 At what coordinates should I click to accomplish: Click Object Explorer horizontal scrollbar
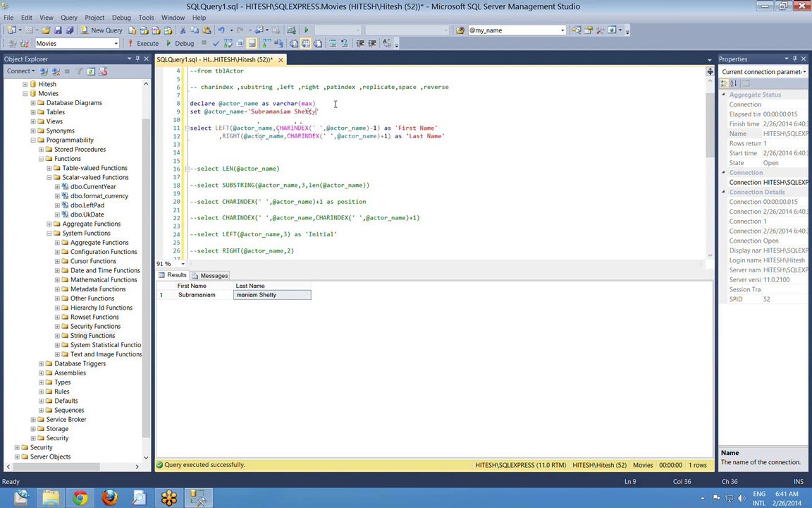pos(56,466)
